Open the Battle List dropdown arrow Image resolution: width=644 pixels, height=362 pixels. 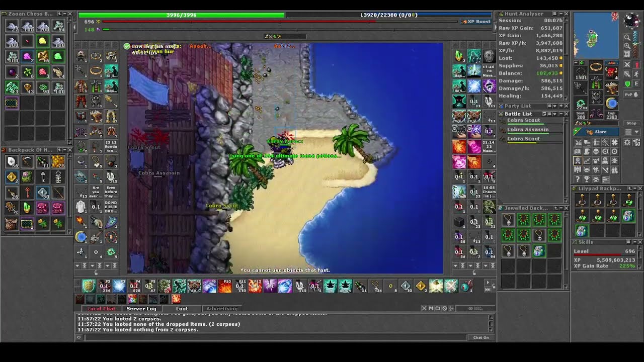[555, 114]
